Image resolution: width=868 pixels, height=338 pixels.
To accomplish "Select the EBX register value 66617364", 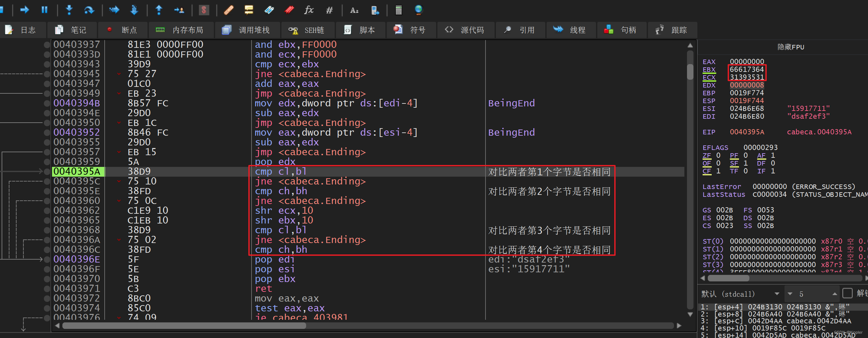I will [747, 70].
